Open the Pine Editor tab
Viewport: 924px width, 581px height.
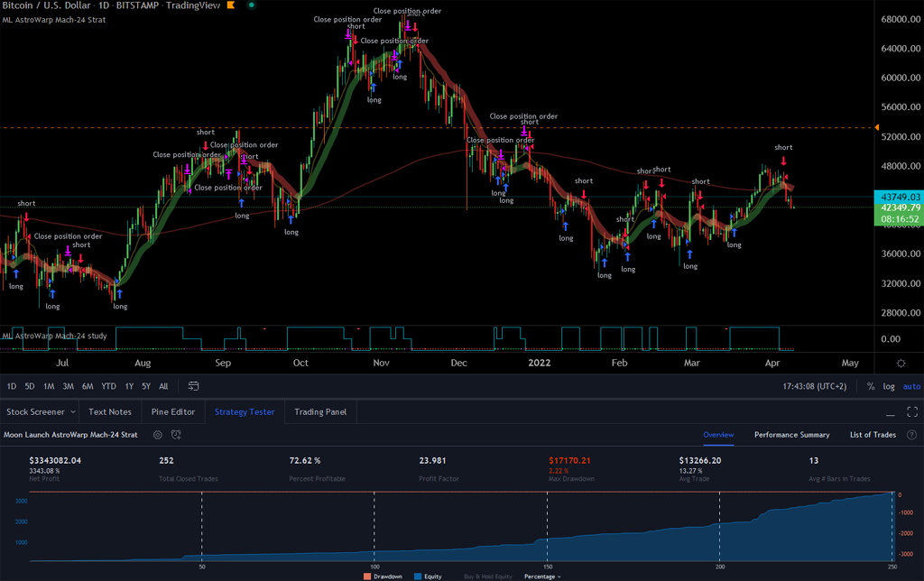click(173, 412)
